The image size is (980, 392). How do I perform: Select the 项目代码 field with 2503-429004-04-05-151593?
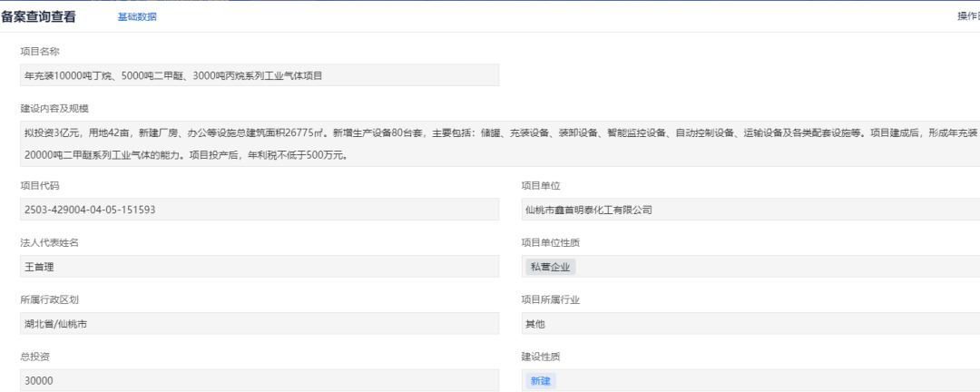pyautogui.click(x=259, y=210)
